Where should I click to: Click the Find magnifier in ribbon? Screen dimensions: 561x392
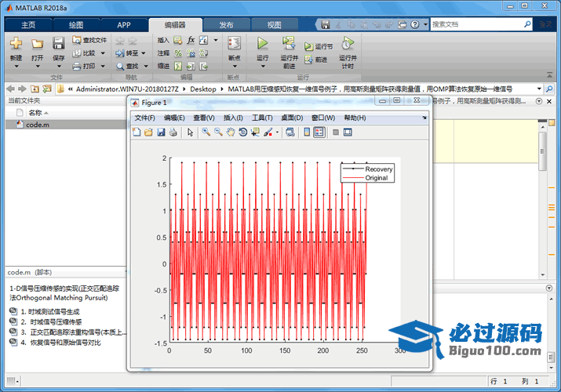pyautogui.click(x=120, y=67)
